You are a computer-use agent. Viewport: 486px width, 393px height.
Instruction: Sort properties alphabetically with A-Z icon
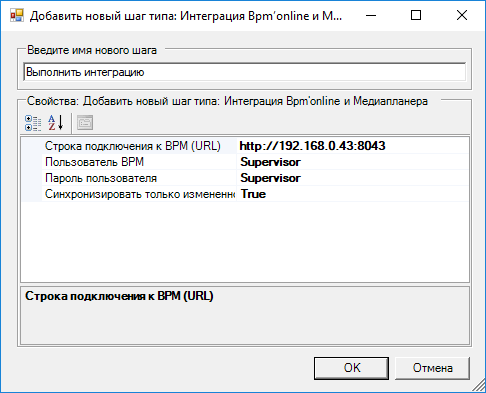coord(55,123)
